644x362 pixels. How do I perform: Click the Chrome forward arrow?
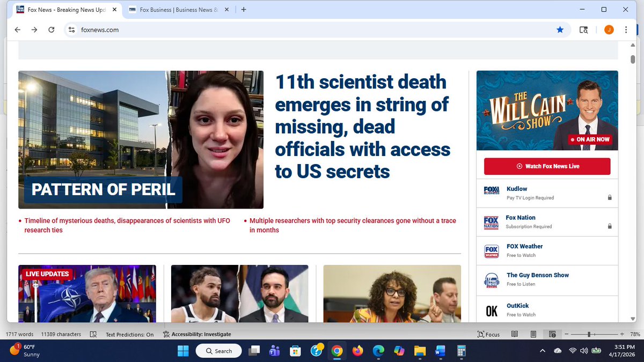point(34,30)
